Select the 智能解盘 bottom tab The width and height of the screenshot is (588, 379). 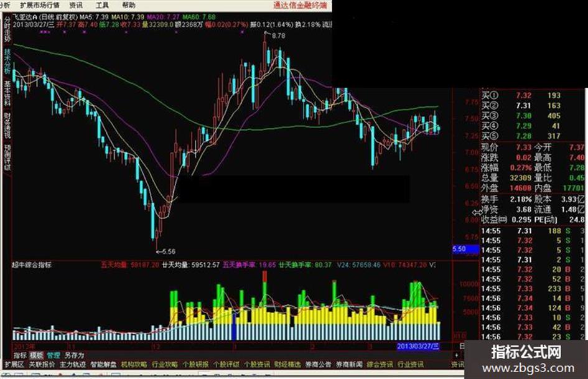tap(103, 364)
